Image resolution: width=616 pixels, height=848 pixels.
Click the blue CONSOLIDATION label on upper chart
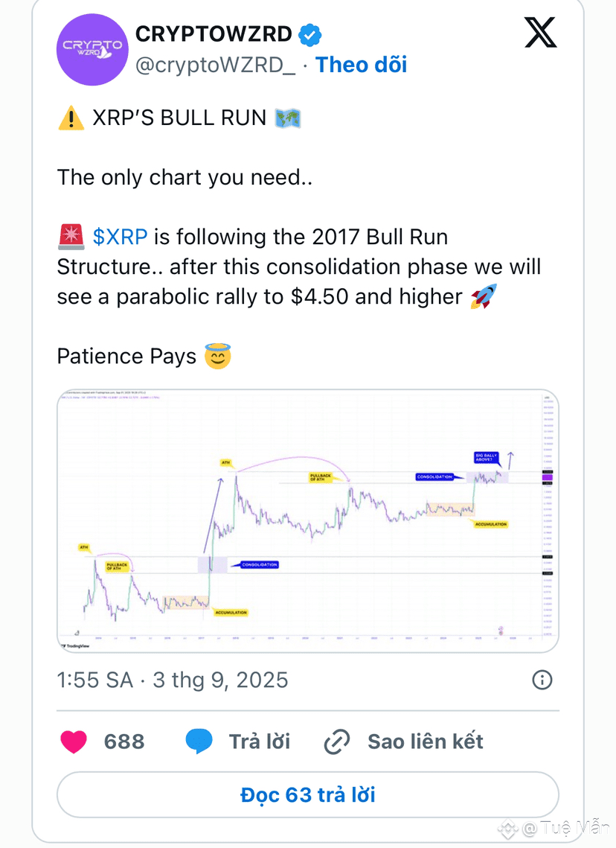[x=435, y=477]
